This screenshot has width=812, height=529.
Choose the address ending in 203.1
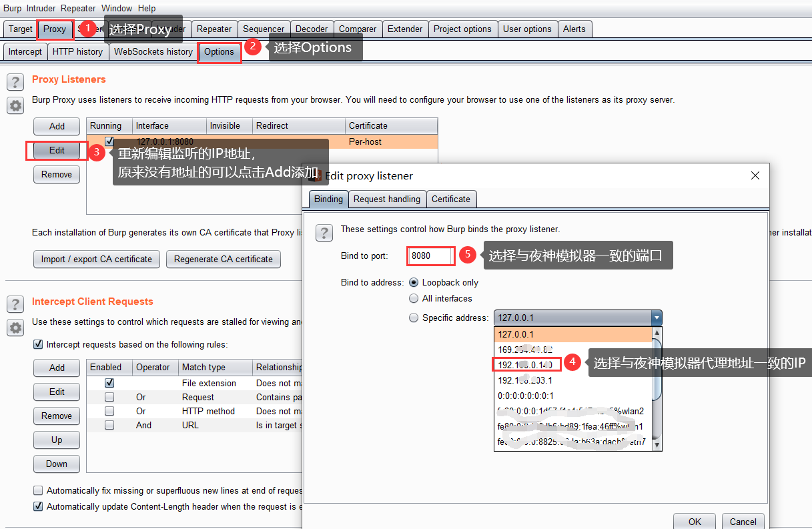[x=572, y=380]
